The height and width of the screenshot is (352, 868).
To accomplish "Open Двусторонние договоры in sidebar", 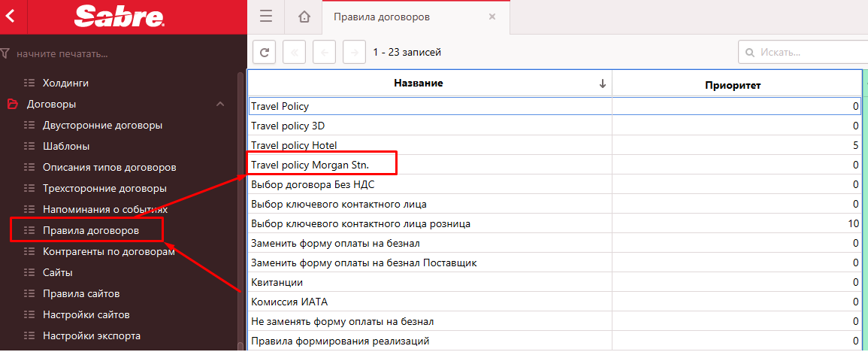I will pos(102,125).
